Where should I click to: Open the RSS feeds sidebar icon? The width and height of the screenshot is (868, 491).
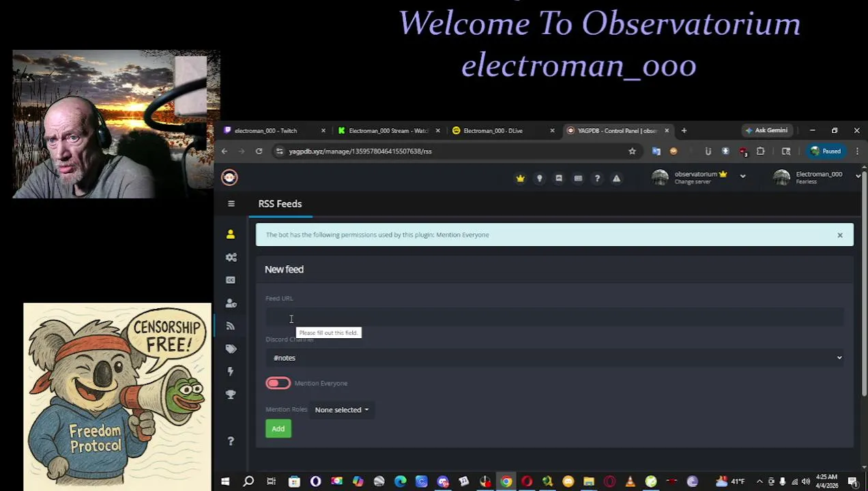pyautogui.click(x=231, y=326)
